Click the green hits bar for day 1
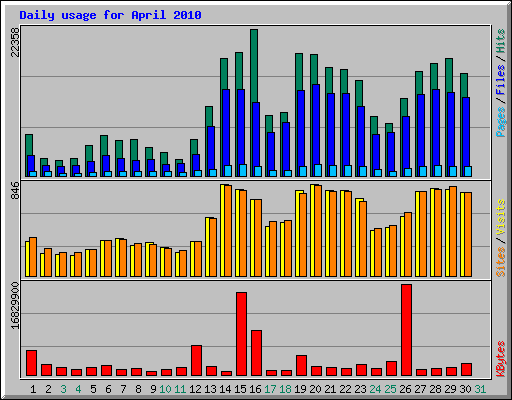Image resolution: width=512 pixels, height=400 pixels. coord(29,145)
